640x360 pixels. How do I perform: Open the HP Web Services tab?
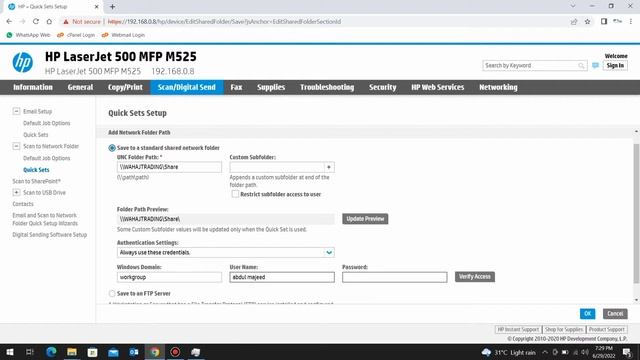pyautogui.click(x=438, y=87)
